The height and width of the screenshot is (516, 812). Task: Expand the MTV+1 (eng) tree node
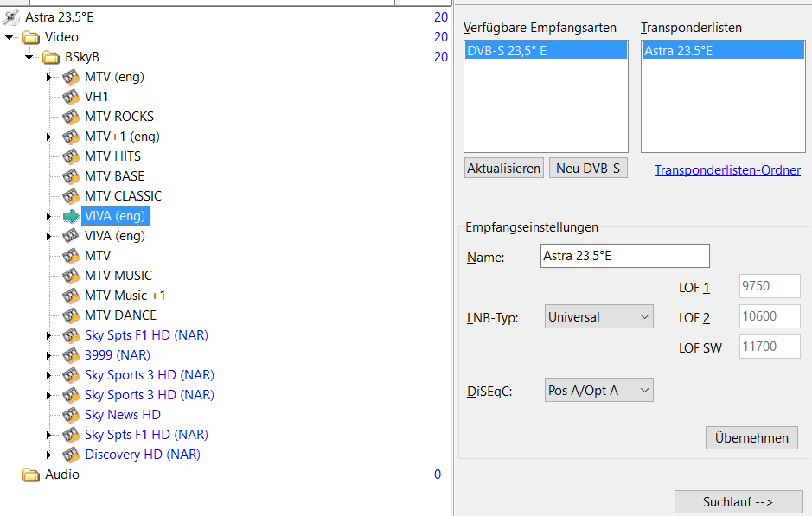[49, 137]
